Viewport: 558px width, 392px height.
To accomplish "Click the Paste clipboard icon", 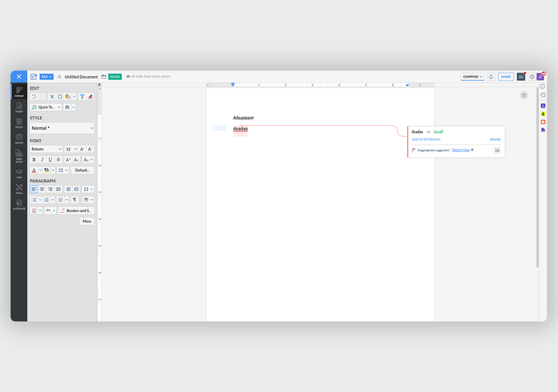I will point(68,97).
